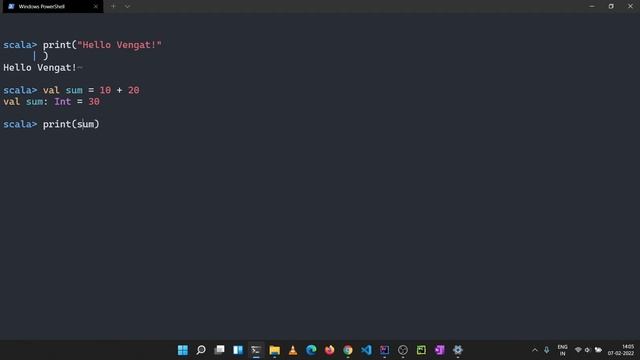This screenshot has width=640, height=360.
Task: Open Firefox from the taskbar
Action: pyautogui.click(x=329, y=350)
